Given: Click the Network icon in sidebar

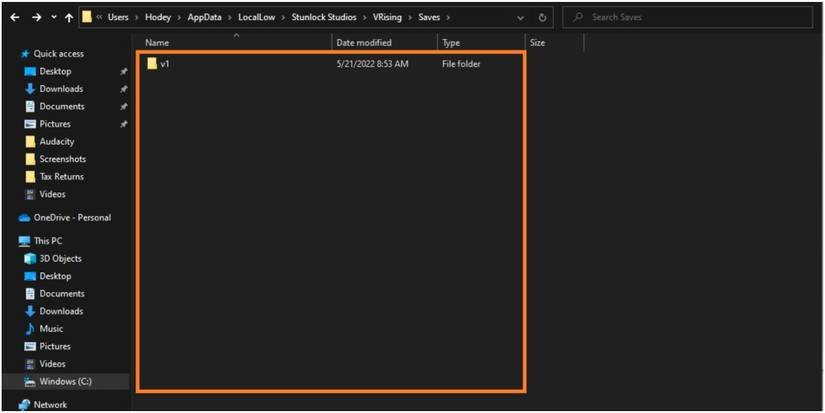Looking at the screenshot, I should (x=24, y=405).
